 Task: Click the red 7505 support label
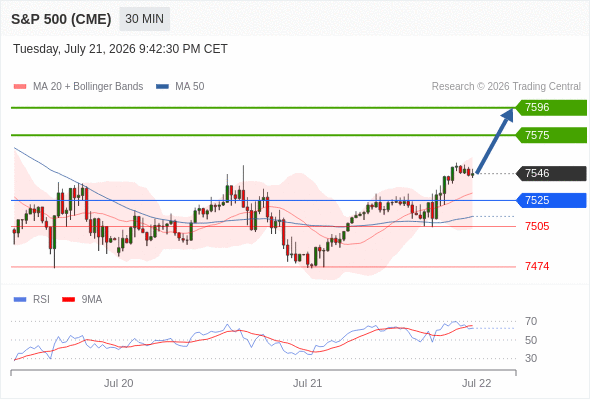tap(537, 227)
